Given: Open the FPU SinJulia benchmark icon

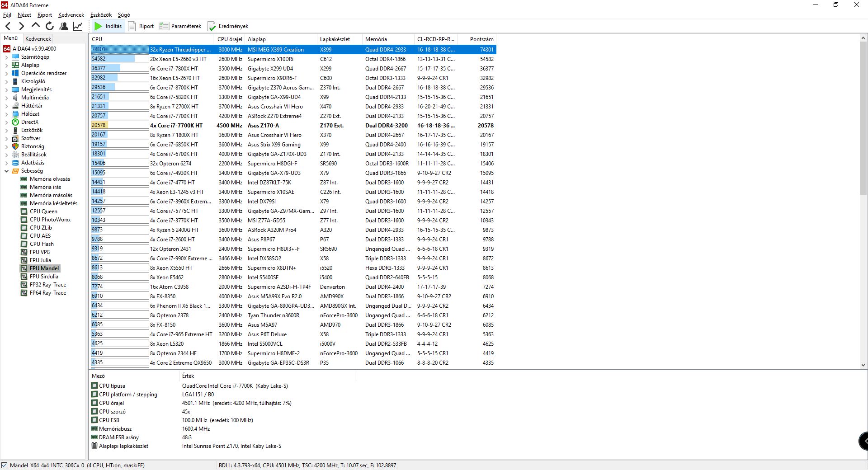Looking at the screenshot, I should click(x=24, y=277).
